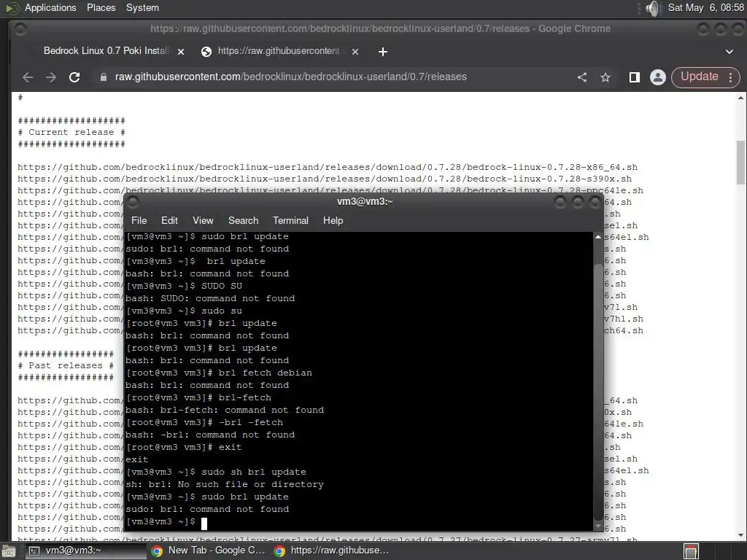Click the '# Past releases #' heading text
The image size is (747, 560).
pyautogui.click(x=66, y=366)
